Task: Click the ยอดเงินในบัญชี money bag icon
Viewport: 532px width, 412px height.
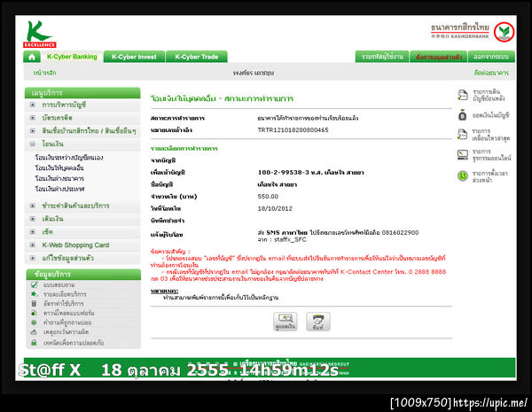Action: 463,115
